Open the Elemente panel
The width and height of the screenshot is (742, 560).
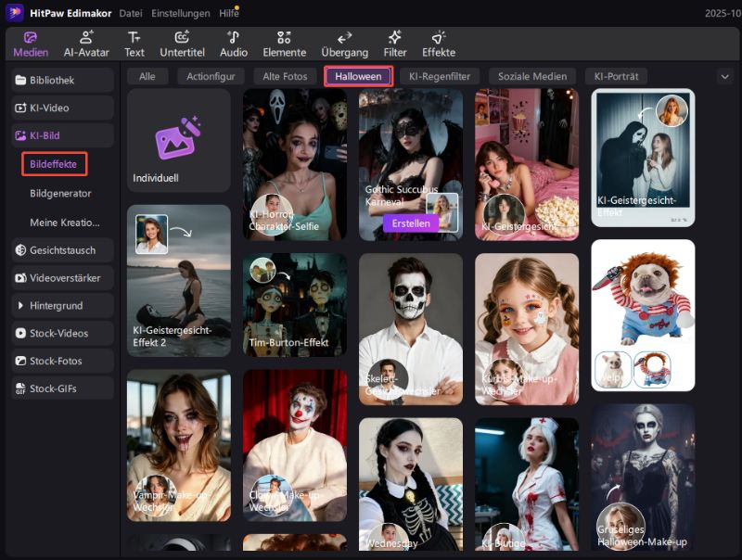pyautogui.click(x=285, y=45)
